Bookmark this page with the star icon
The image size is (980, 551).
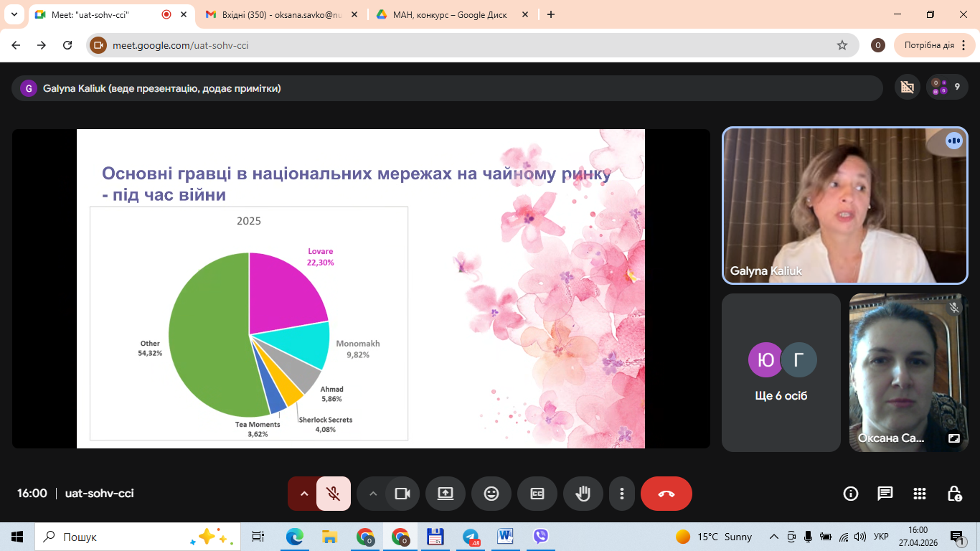(x=842, y=45)
